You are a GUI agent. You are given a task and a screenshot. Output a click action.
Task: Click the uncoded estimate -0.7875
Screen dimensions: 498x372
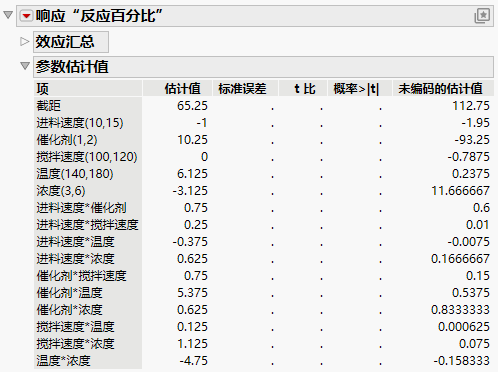coord(469,157)
